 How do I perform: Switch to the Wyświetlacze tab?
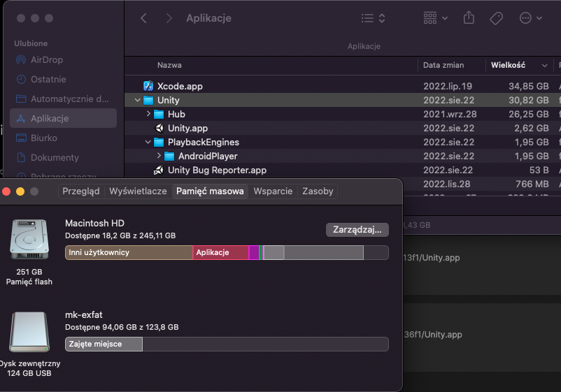[138, 191]
